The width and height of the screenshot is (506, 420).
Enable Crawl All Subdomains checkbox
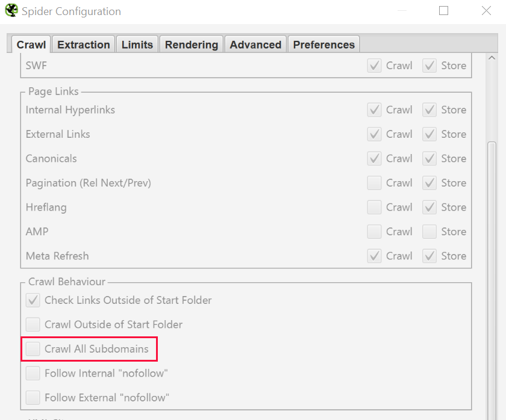pyautogui.click(x=33, y=349)
